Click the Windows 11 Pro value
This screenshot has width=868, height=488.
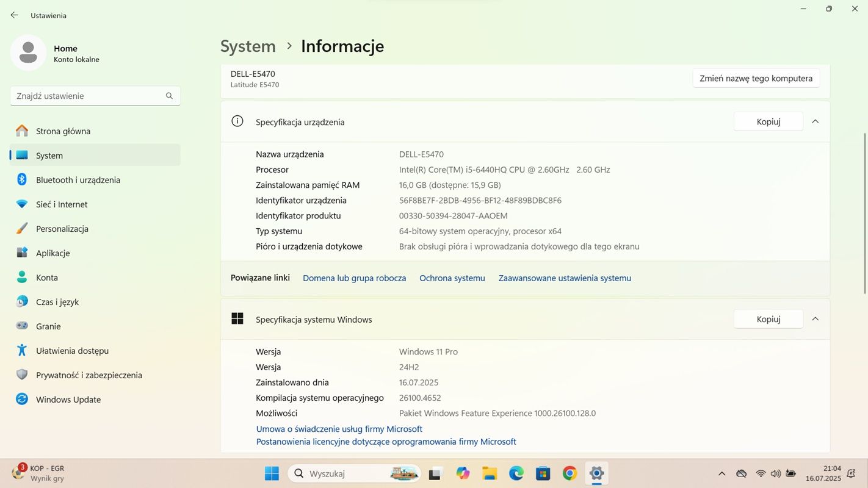[x=429, y=352]
